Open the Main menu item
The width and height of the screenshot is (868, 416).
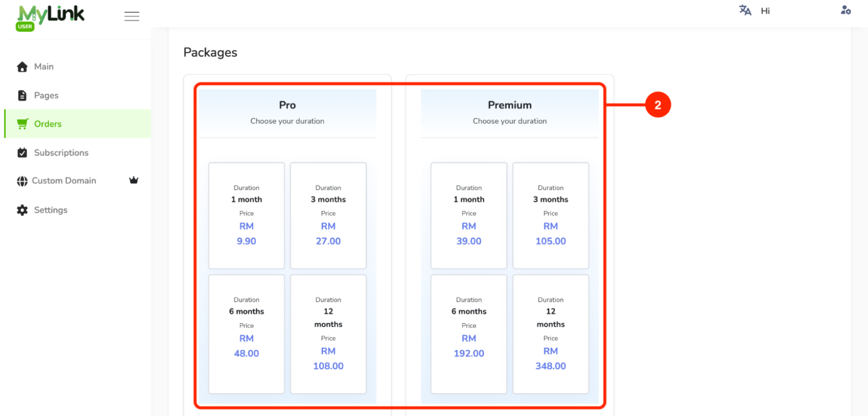(77, 67)
